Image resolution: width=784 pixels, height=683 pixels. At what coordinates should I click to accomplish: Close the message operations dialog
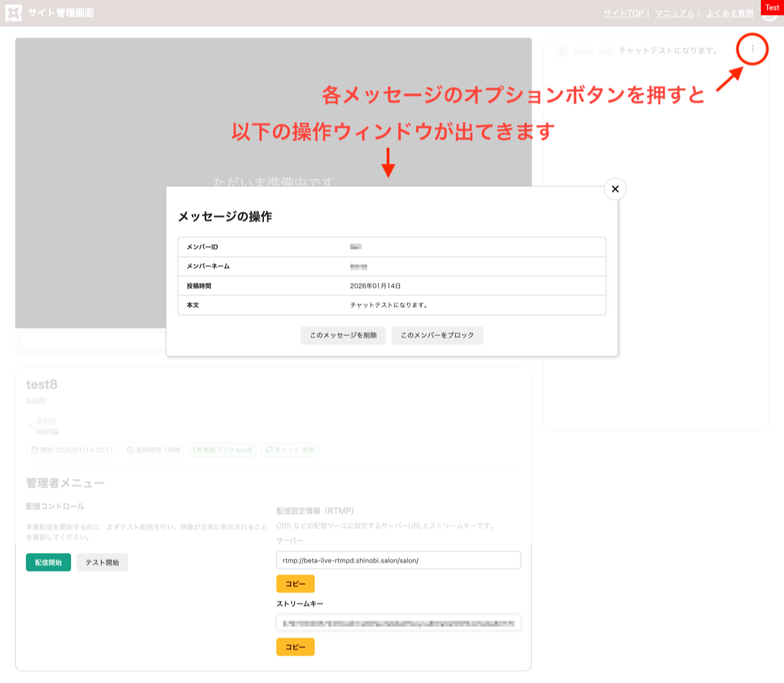click(x=615, y=189)
